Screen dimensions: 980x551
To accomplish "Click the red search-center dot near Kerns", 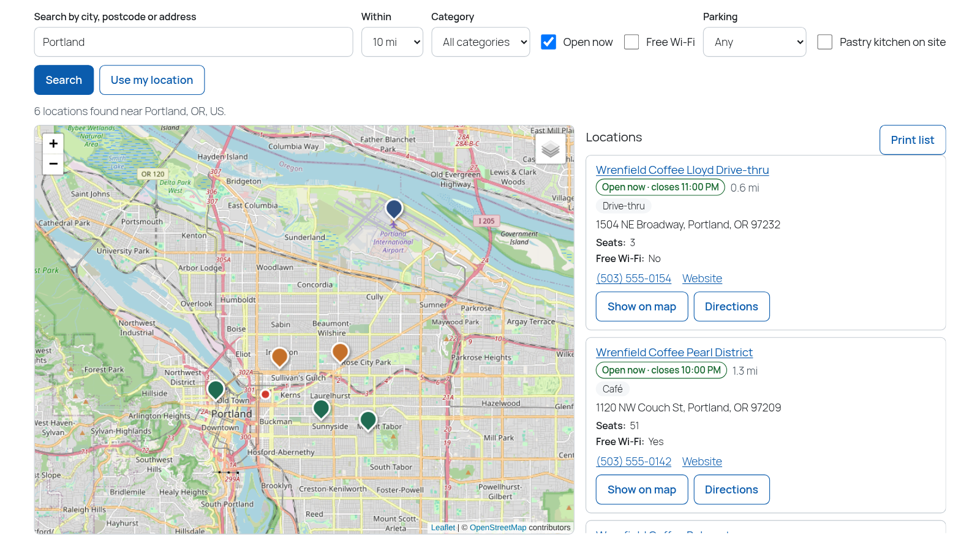I will [265, 394].
